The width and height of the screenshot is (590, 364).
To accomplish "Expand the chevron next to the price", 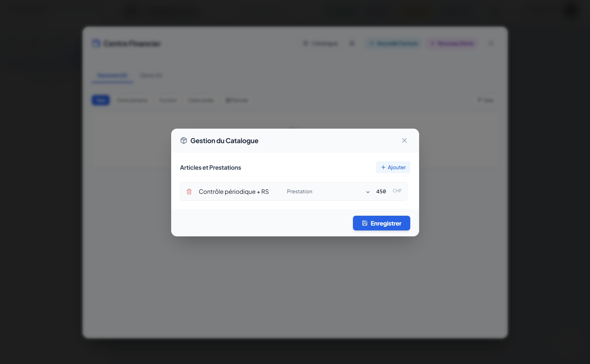I will pos(368,192).
